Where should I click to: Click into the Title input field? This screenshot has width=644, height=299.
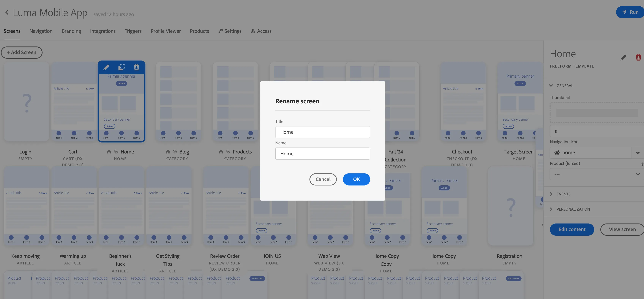(x=323, y=132)
